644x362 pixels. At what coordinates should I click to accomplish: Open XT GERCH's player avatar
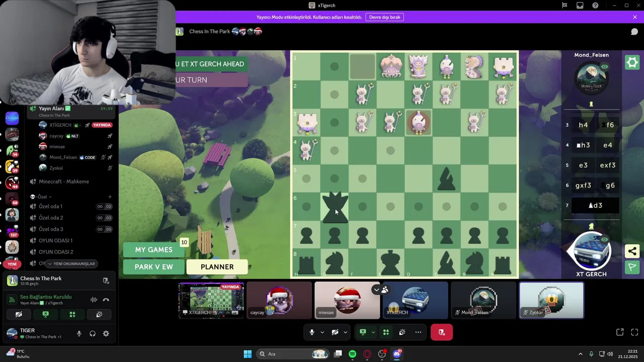tap(591, 250)
